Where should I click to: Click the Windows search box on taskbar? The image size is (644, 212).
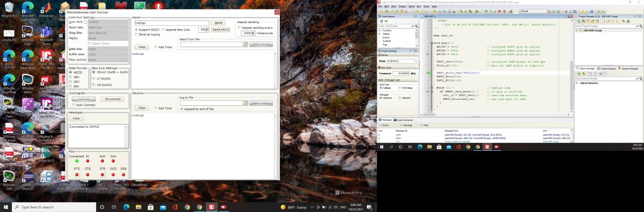(54, 207)
